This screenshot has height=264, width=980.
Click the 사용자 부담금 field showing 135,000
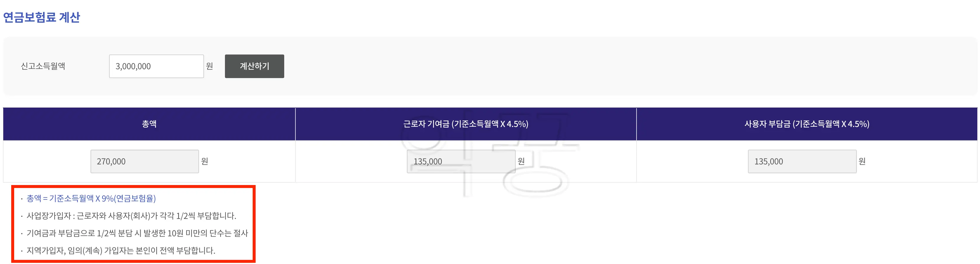pyautogui.click(x=803, y=161)
